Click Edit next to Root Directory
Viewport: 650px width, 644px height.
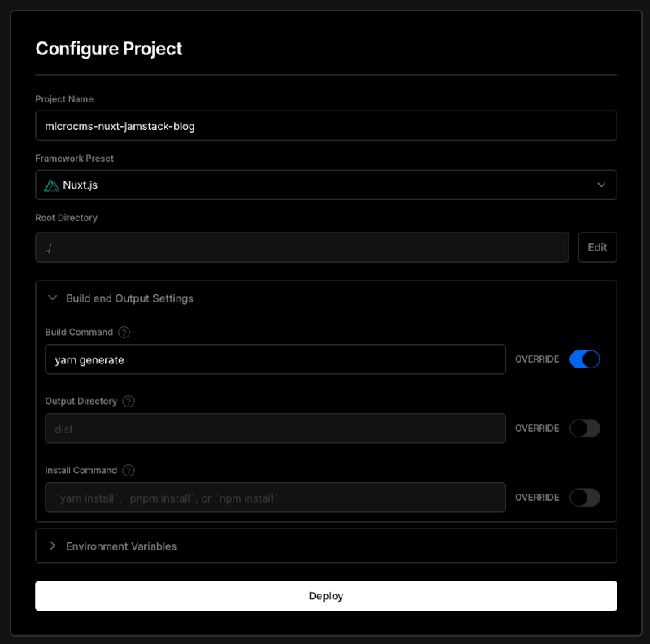597,247
